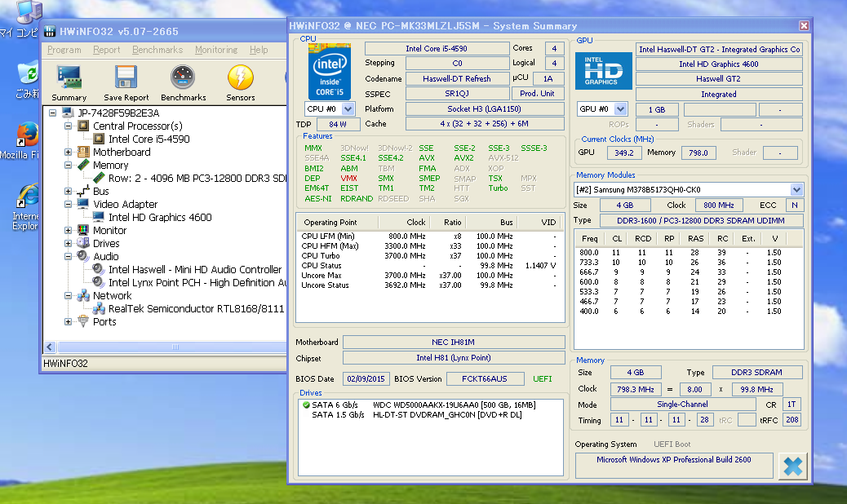The width and height of the screenshot is (847, 504).
Task: Open the GPU #0 selector dropdown
Action: tap(621, 109)
